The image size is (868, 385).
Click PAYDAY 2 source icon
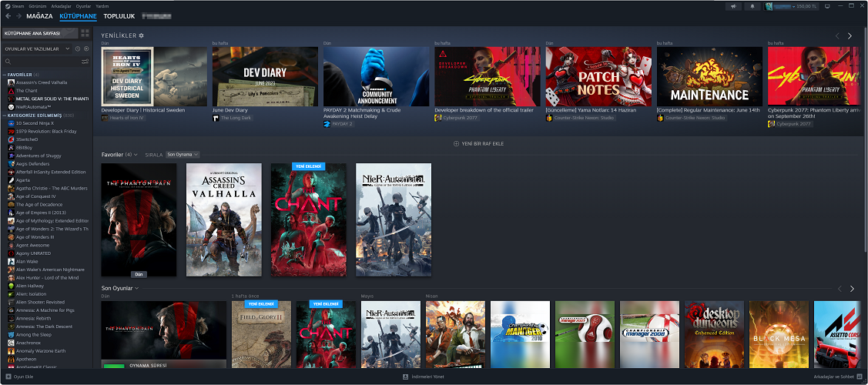pos(327,124)
